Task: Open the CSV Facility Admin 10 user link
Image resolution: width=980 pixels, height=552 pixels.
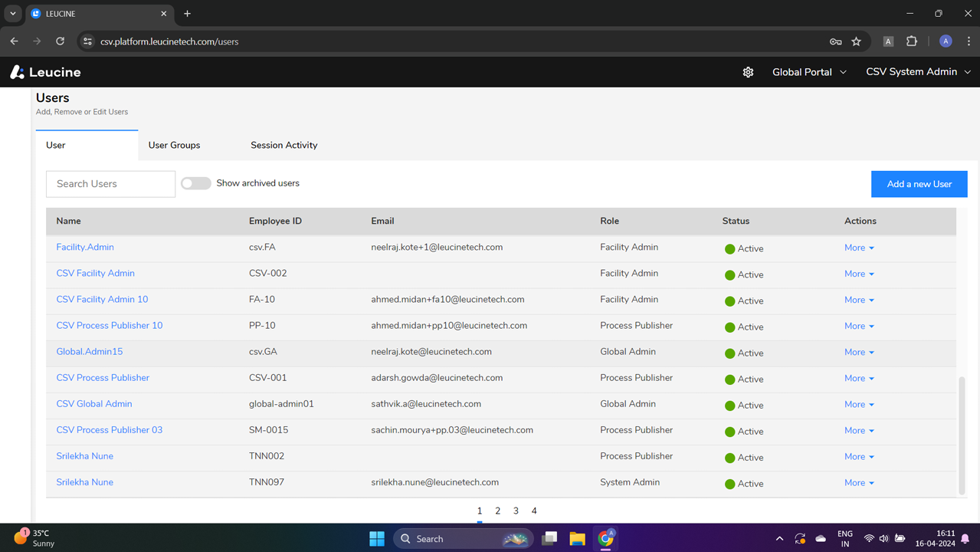Action: click(x=102, y=299)
